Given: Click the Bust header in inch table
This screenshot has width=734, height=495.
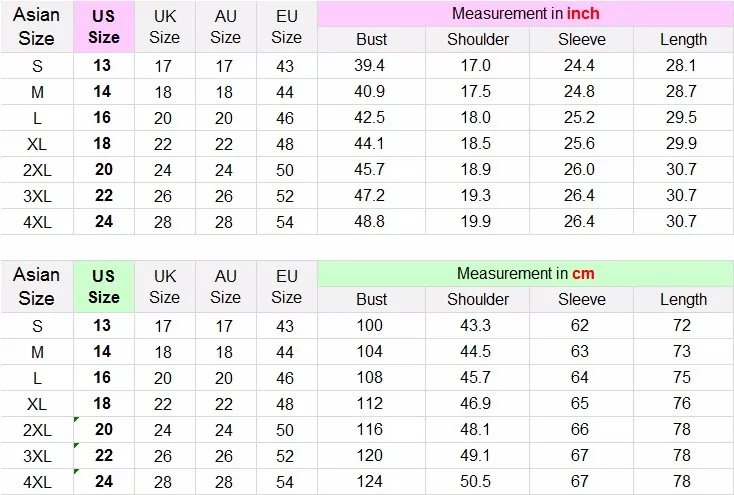Looking at the screenshot, I should tap(372, 39).
